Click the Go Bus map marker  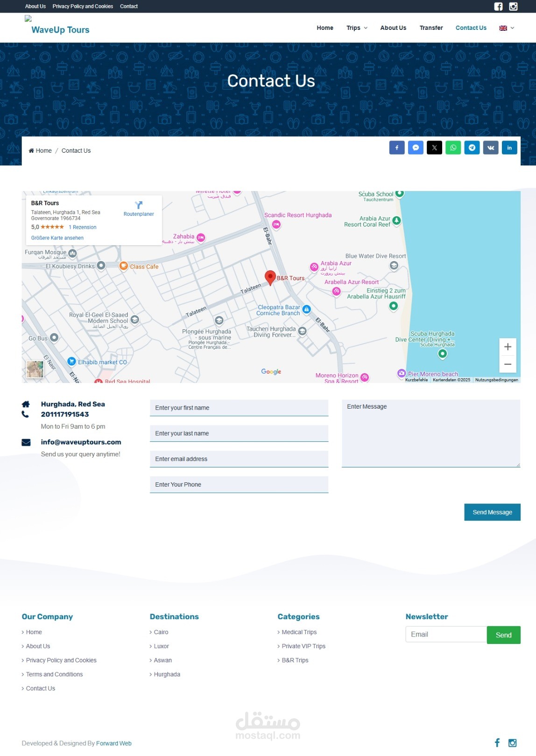[x=54, y=338]
